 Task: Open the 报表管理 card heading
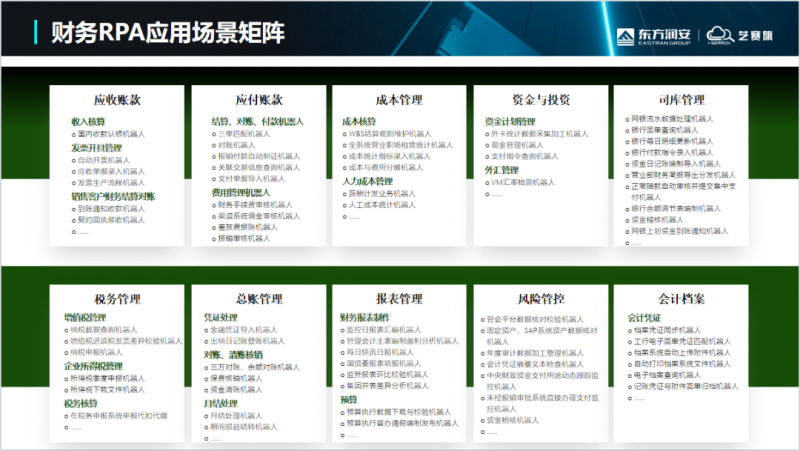397,299
